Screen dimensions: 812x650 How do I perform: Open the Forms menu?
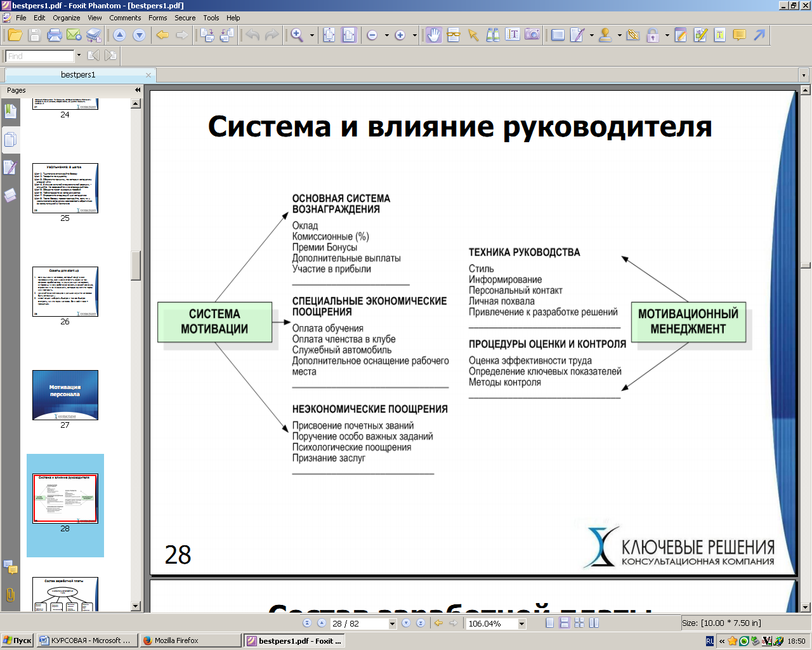(x=157, y=18)
